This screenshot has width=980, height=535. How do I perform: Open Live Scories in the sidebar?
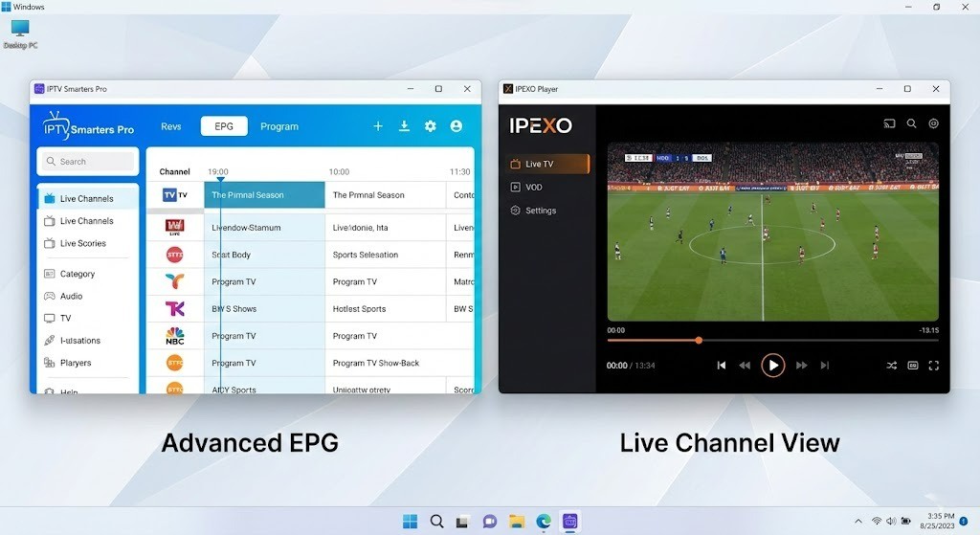click(x=82, y=243)
